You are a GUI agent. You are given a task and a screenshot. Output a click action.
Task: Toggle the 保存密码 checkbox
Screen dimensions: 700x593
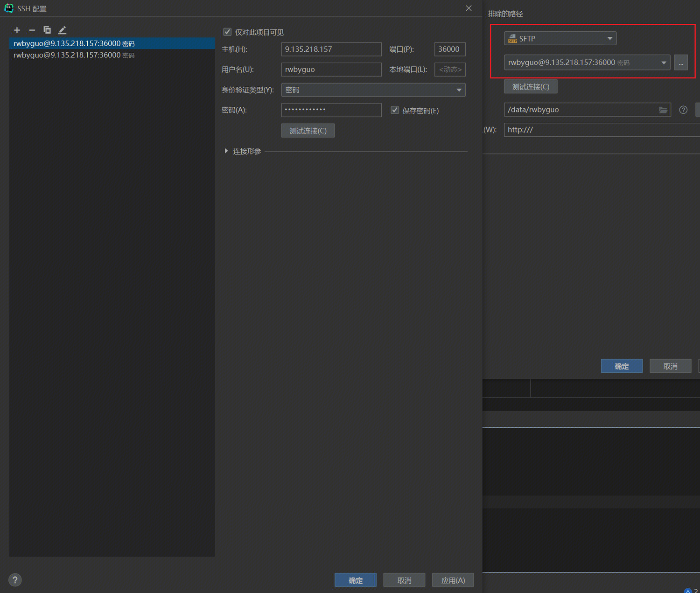[x=395, y=111]
